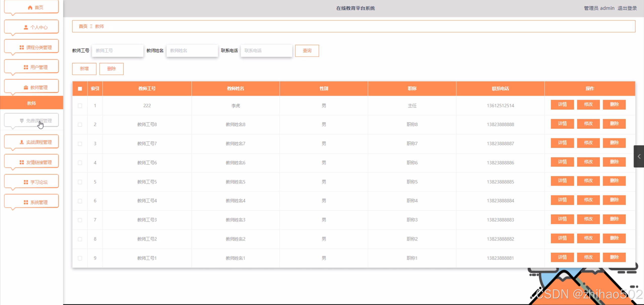Click the 新增 button
Image resolution: width=644 pixels, height=305 pixels.
[84, 69]
